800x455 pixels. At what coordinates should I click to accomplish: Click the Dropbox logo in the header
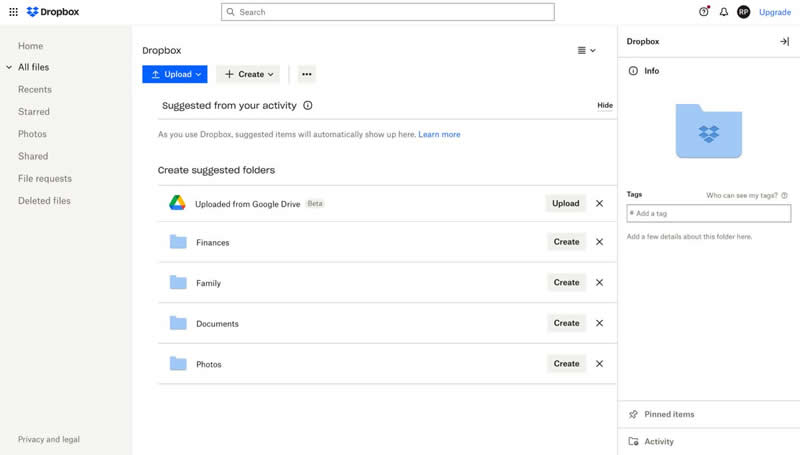coord(53,12)
